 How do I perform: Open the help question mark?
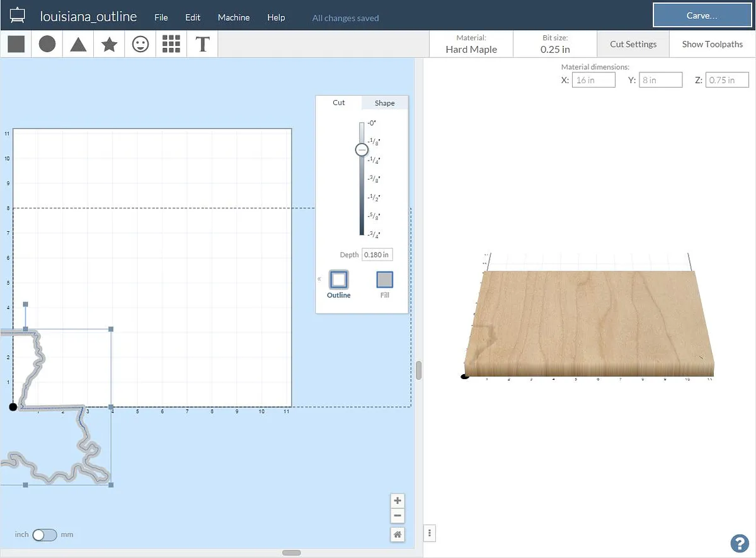[738, 543]
